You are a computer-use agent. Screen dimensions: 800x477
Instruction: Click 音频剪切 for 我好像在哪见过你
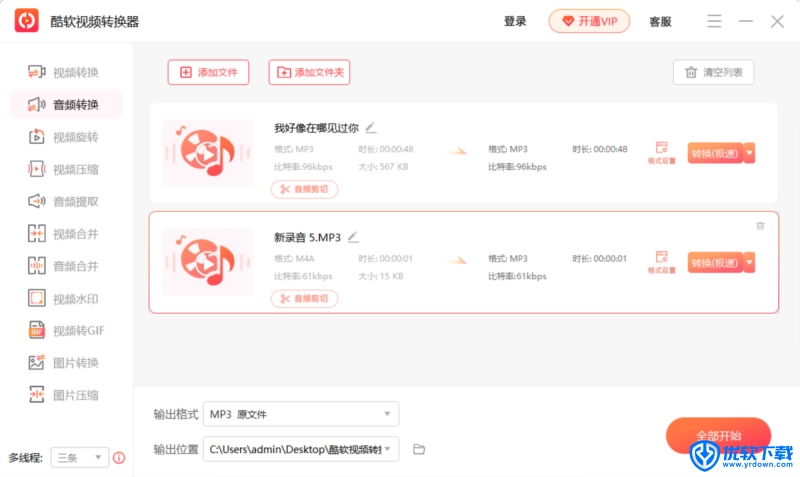304,189
